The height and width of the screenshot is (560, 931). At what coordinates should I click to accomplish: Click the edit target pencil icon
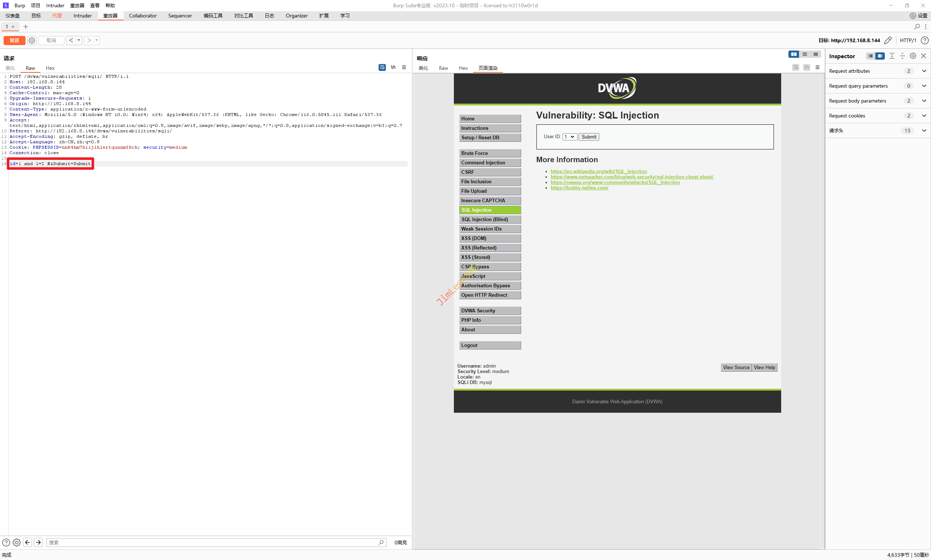coord(888,40)
